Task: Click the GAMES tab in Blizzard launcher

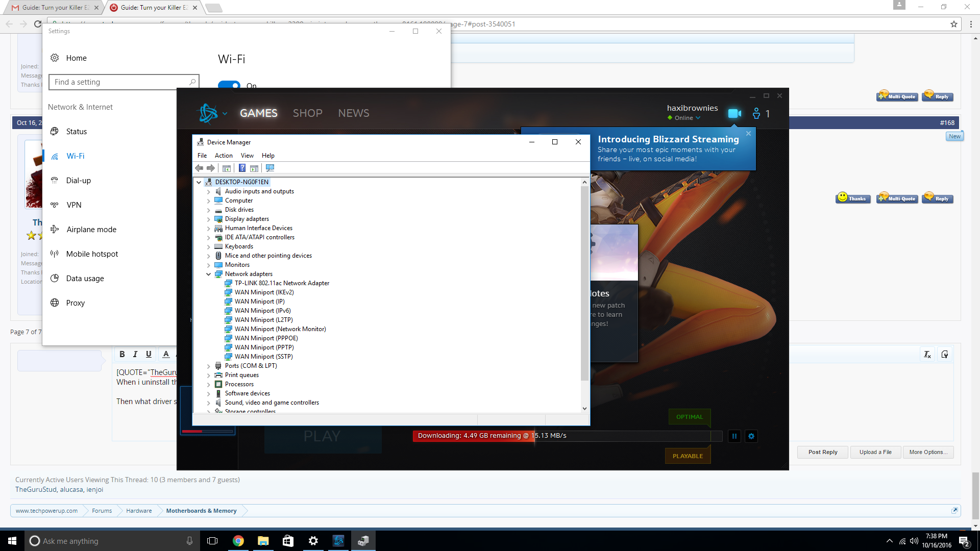Action: click(258, 113)
